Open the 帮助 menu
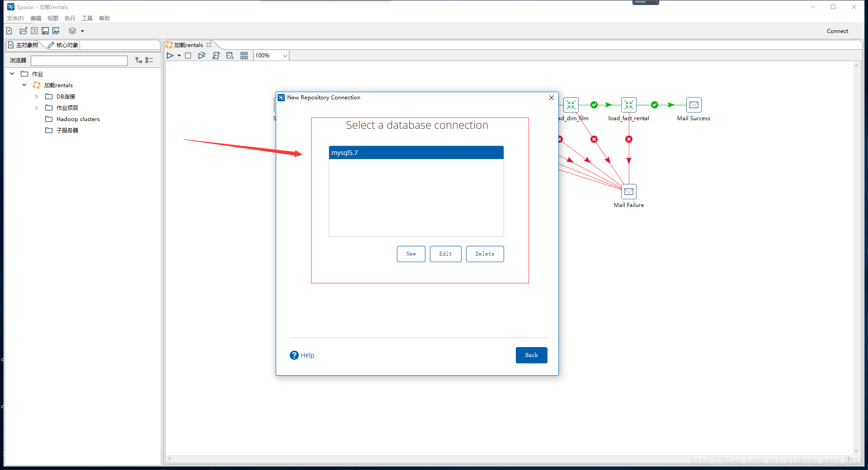 coord(104,18)
